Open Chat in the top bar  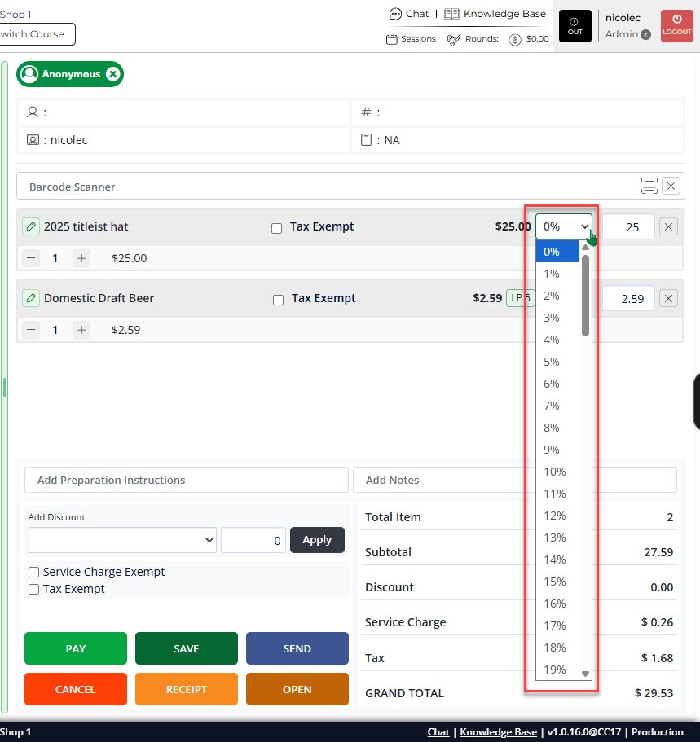pos(409,14)
